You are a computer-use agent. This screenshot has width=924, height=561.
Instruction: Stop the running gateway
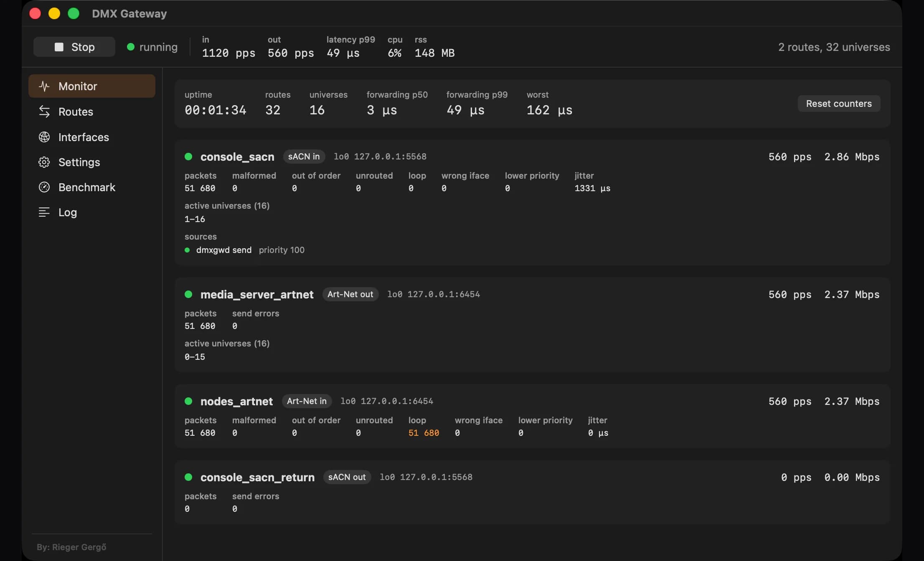coord(74,47)
